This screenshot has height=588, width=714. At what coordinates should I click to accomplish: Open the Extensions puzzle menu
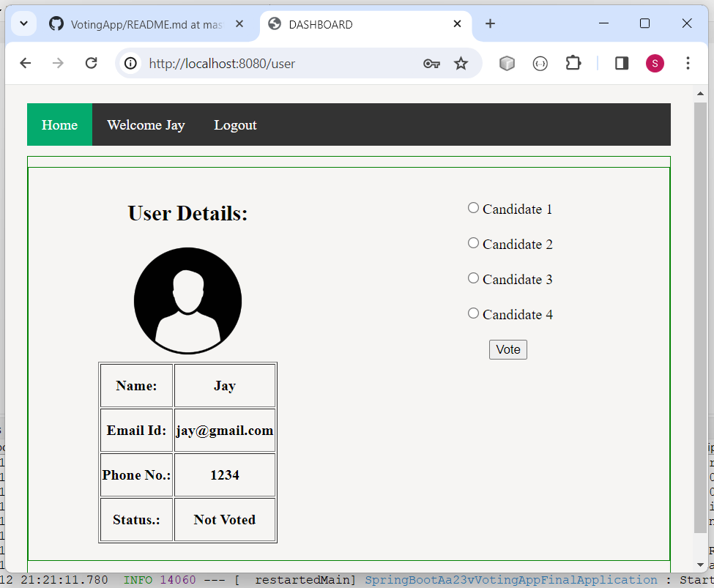pyautogui.click(x=573, y=63)
